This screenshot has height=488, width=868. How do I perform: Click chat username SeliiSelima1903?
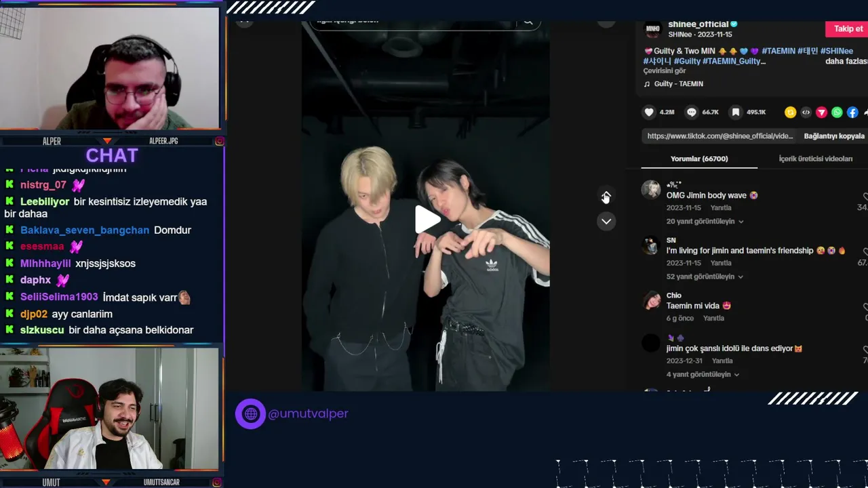click(59, 297)
